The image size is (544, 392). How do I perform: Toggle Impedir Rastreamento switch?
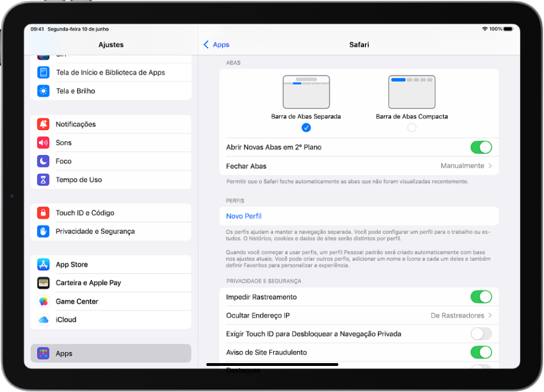pos(481,297)
